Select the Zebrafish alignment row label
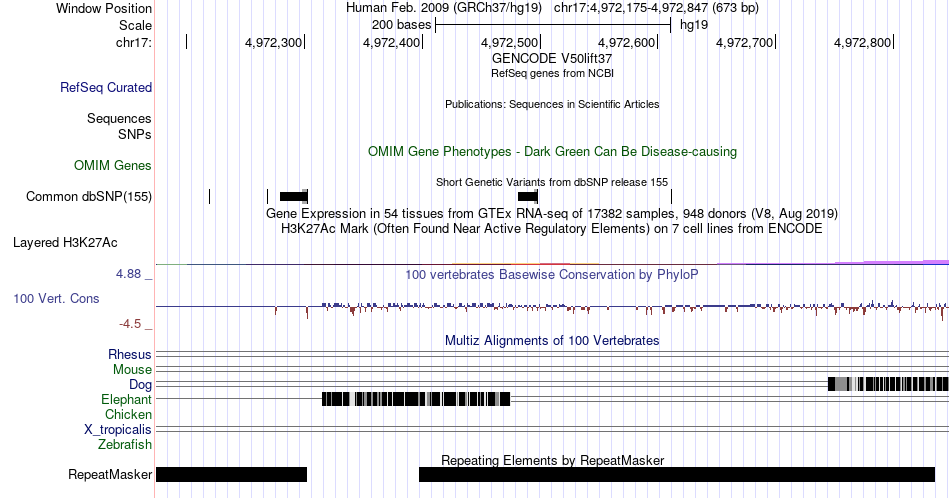This screenshot has height=498, width=950. (125, 444)
